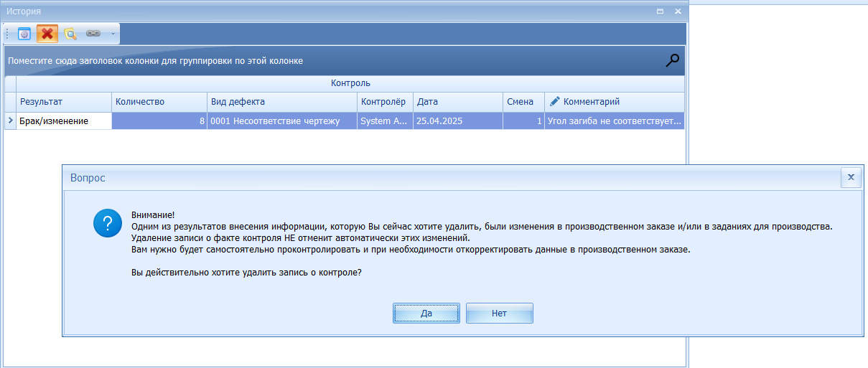Sort by the Вид дефекта column header
Image resolution: width=868 pixels, height=368 pixels.
pos(282,102)
